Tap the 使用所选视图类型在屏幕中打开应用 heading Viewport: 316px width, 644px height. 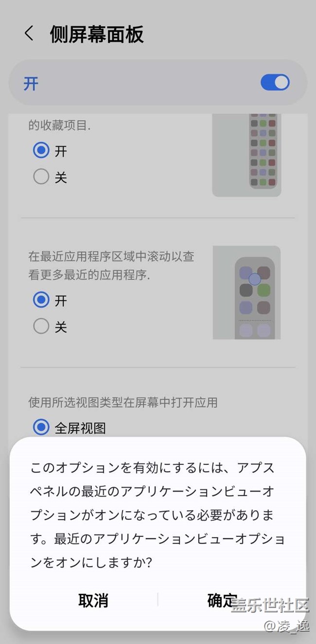pos(123,402)
